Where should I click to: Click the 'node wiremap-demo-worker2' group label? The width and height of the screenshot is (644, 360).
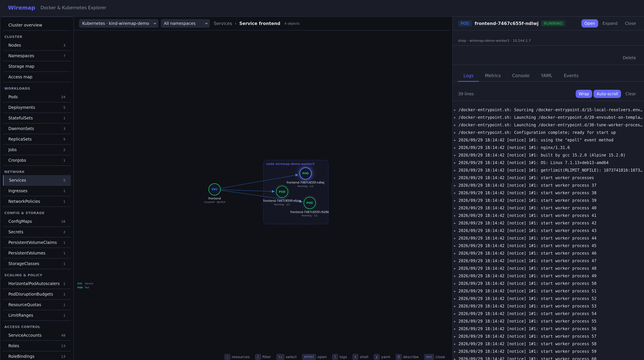coord(290,164)
